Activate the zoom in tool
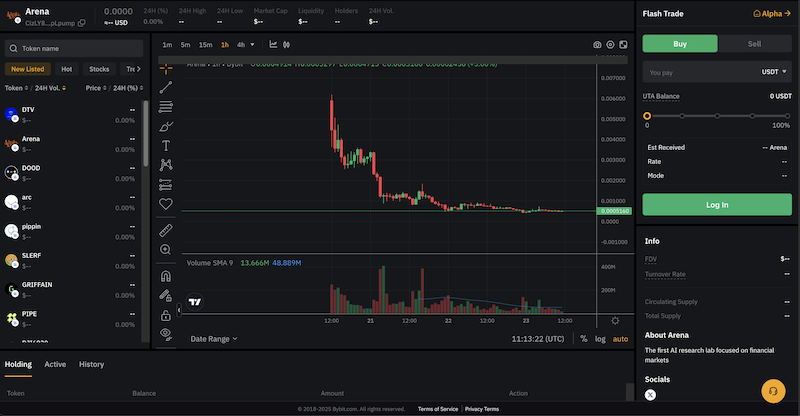Image resolution: width=800 pixels, height=416 pixels. tap(166, 250)
